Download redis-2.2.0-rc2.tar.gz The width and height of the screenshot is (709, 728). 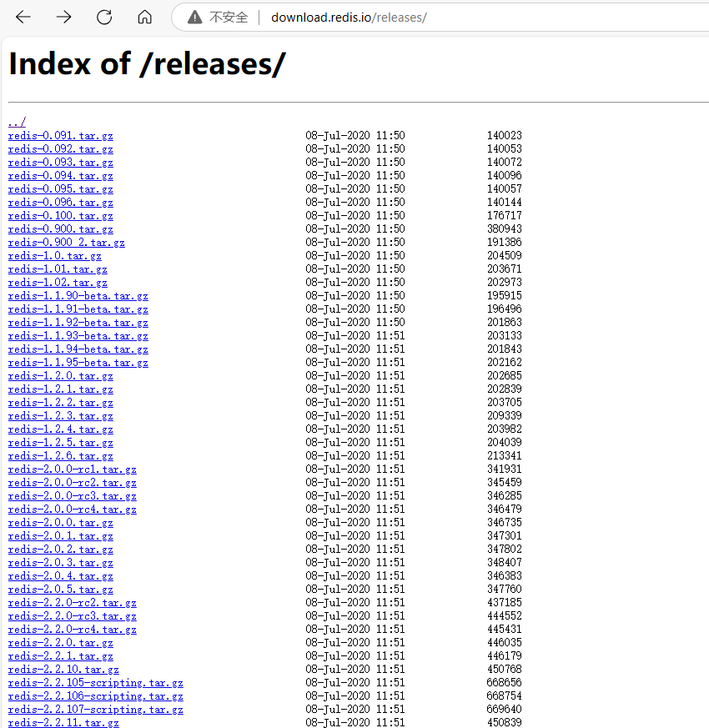coord(72,602)
